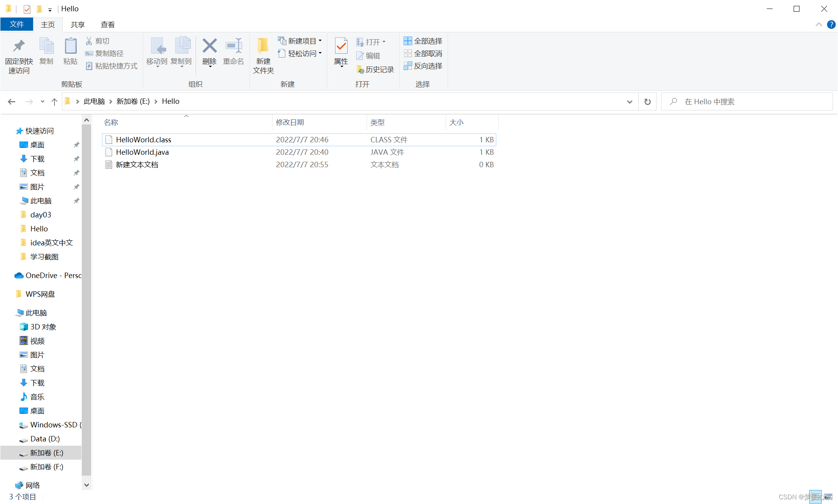The height and width of the screenshot is (504, 838).
Task: Click the Forward navigation arrow
Action: [x=29, y=101]
